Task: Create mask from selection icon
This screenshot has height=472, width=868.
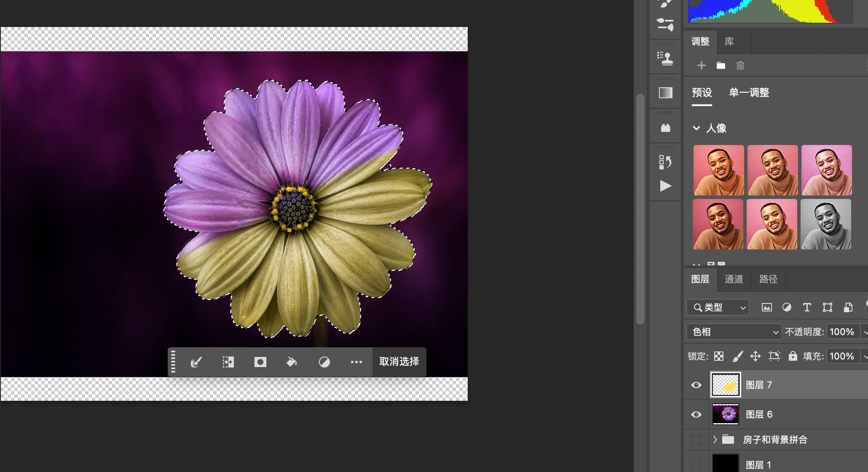Action: tap(260, 362)
